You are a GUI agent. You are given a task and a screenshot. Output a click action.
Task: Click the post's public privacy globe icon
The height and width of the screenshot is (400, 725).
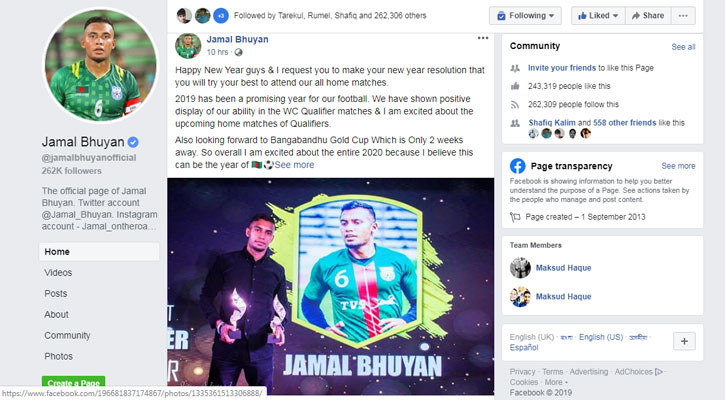point(239,52)
